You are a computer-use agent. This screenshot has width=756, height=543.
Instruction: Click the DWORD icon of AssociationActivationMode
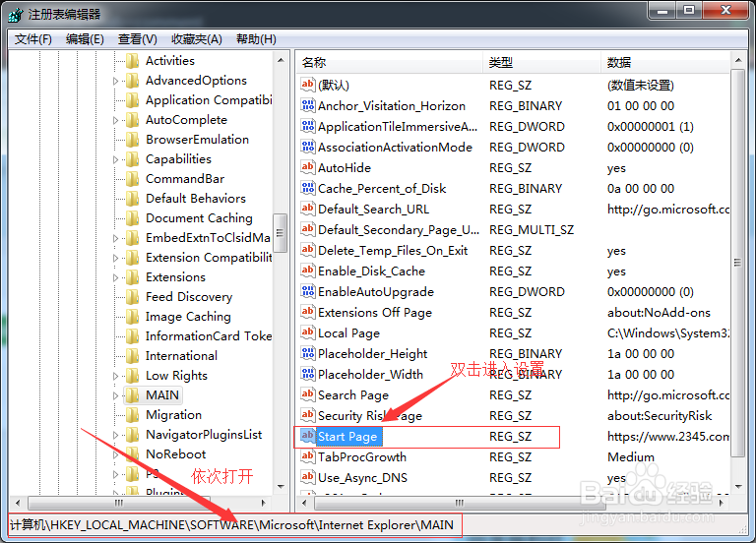(307, 147)
